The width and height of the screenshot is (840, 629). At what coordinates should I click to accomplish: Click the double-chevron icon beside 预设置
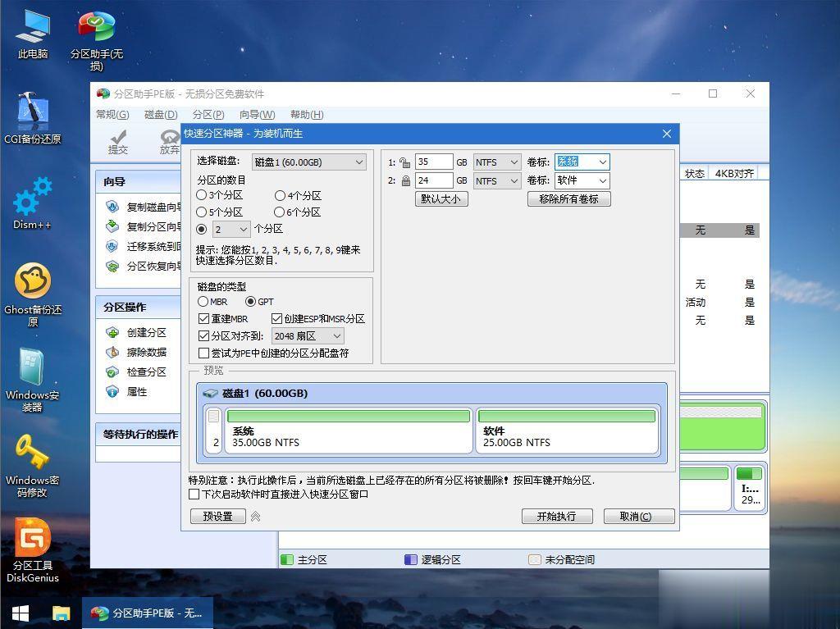(x=256, y=517)
